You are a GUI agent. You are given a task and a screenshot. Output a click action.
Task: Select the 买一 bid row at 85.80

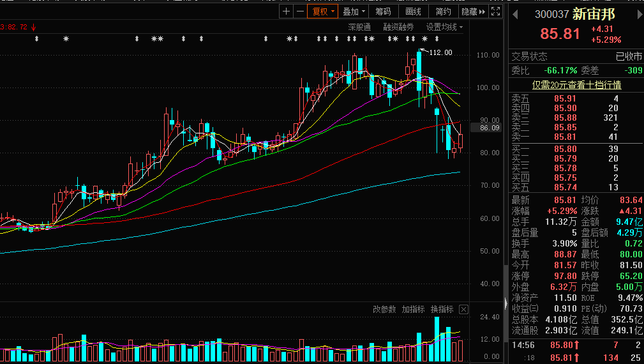pyautogui.click(x=576, y=149)
